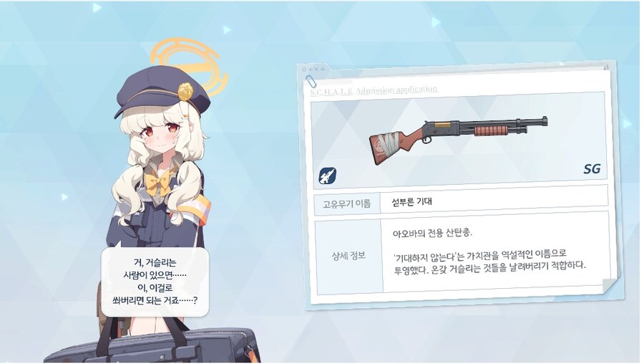Viewport: 644px width, 364px height.
Task: Click the folded page corner of the card
Action: click(610, 285)
